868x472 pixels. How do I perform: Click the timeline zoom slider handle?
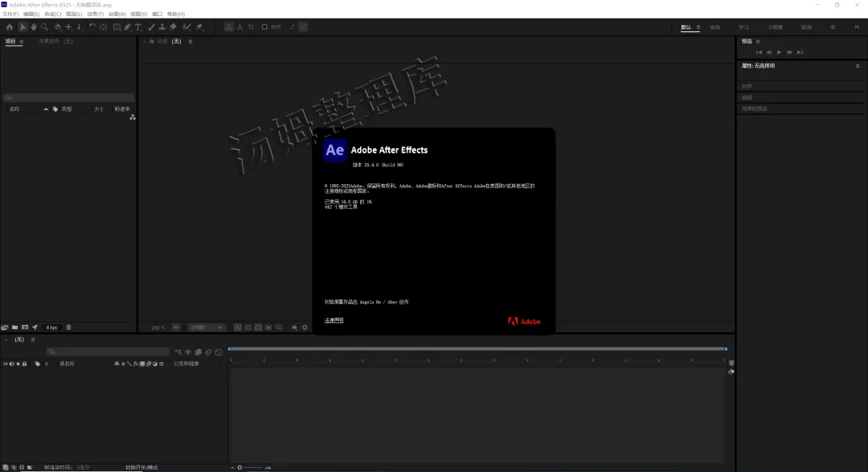point(240,467)
